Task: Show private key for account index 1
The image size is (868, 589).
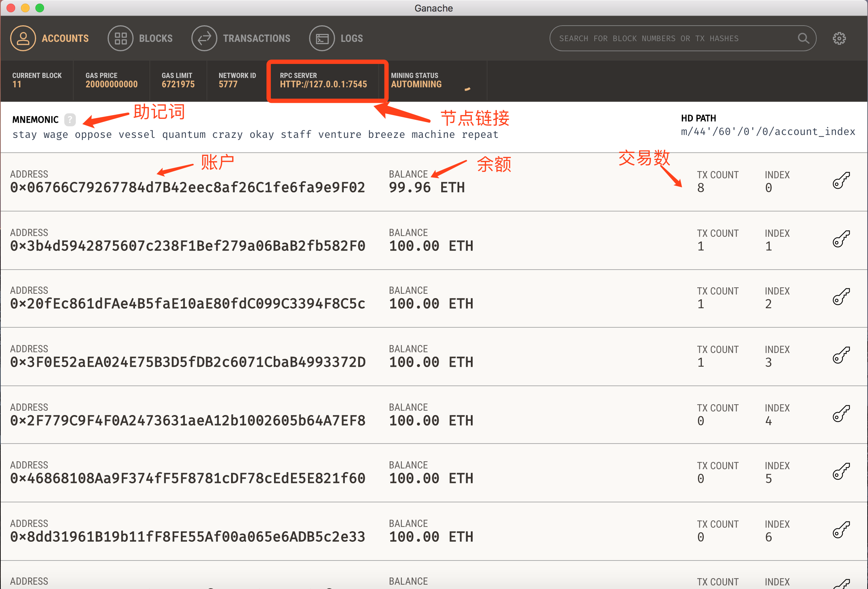Action: [841, 239]
